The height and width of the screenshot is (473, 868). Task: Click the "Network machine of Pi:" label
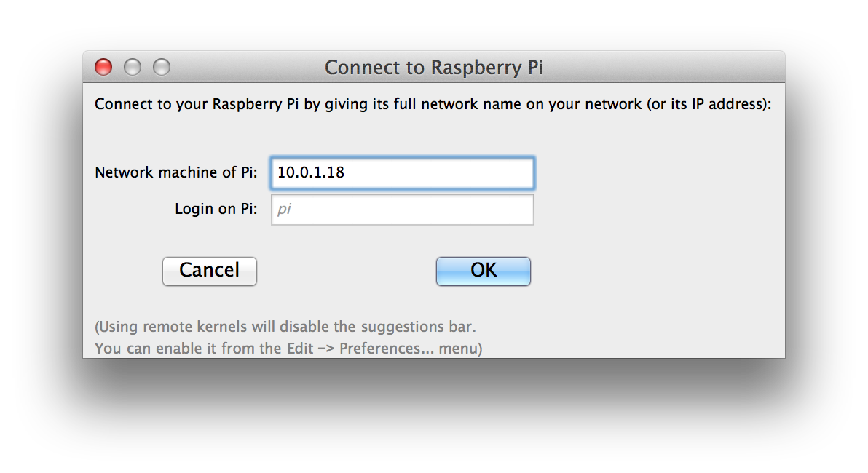[x=176, y=172]
